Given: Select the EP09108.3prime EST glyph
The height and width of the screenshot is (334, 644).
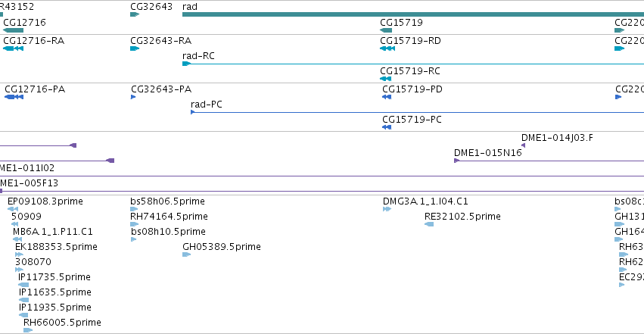Looking at the screenshot, I should click(x=13, y=209).
